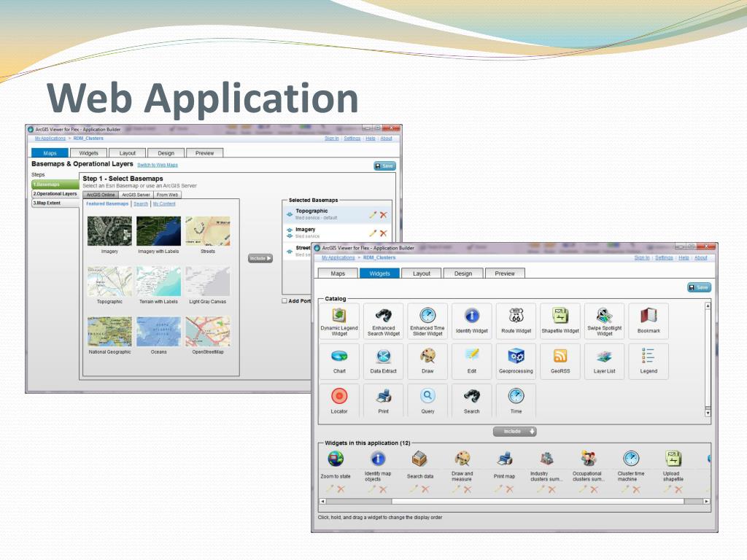
Task: Choose the Terrain with Labels thumbnail
Action: [158, 281]
